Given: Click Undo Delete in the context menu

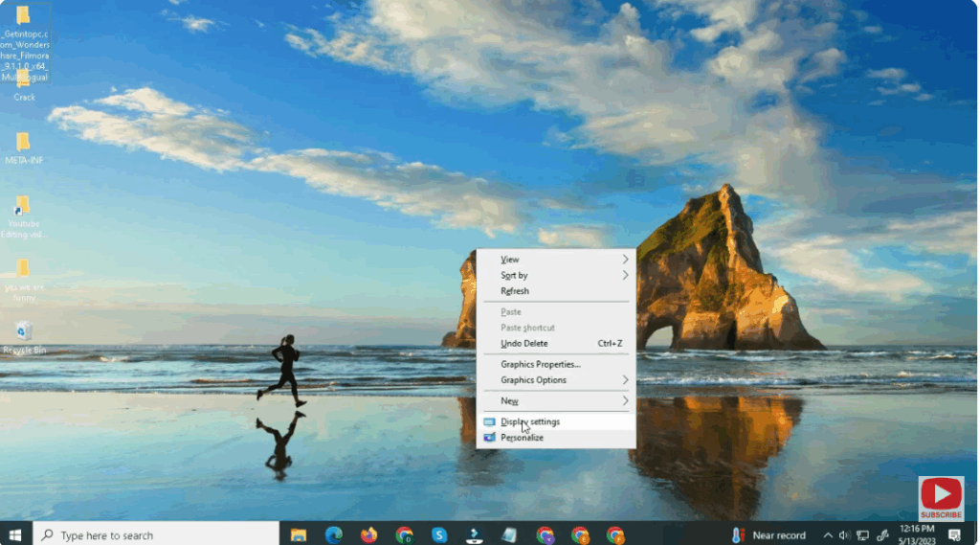Looking at the screenshot, I should coord(556,344).
